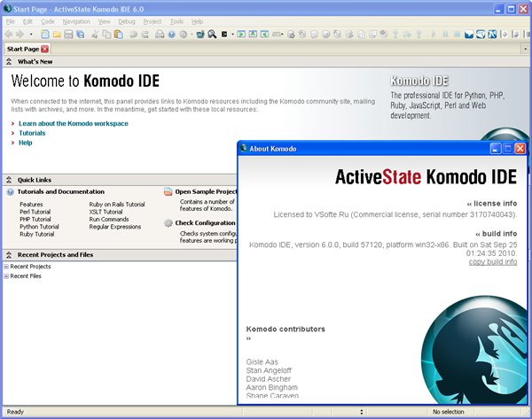This screenshot has height=419, width=532.
Task: Collapse the Recent Projects list
Action: click(6, 267)
